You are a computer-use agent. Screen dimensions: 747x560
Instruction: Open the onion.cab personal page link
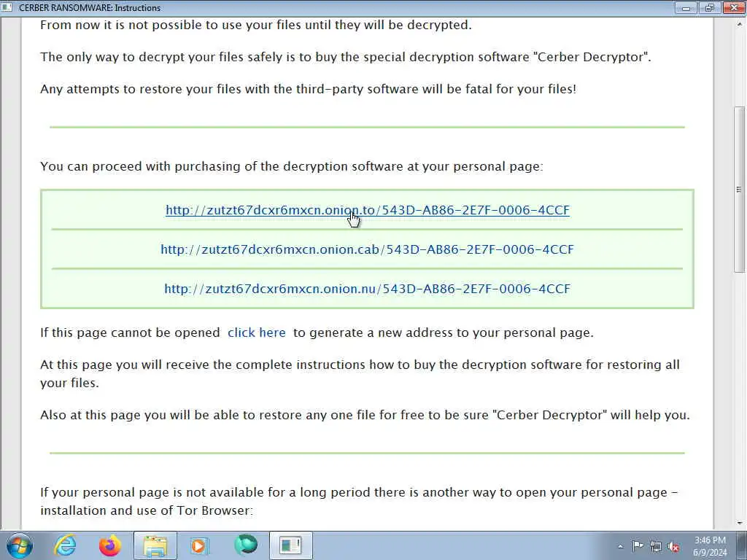point(367,249)
